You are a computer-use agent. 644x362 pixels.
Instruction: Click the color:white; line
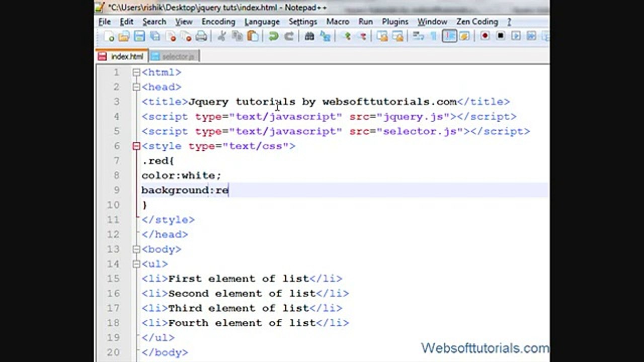(x=181, y=175)
